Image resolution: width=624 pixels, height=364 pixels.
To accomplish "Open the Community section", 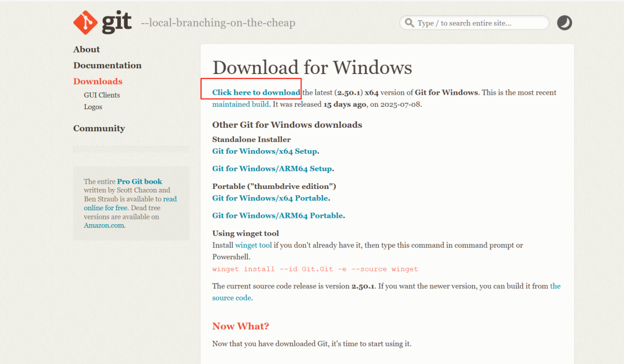I will click(x=99, y=128).
